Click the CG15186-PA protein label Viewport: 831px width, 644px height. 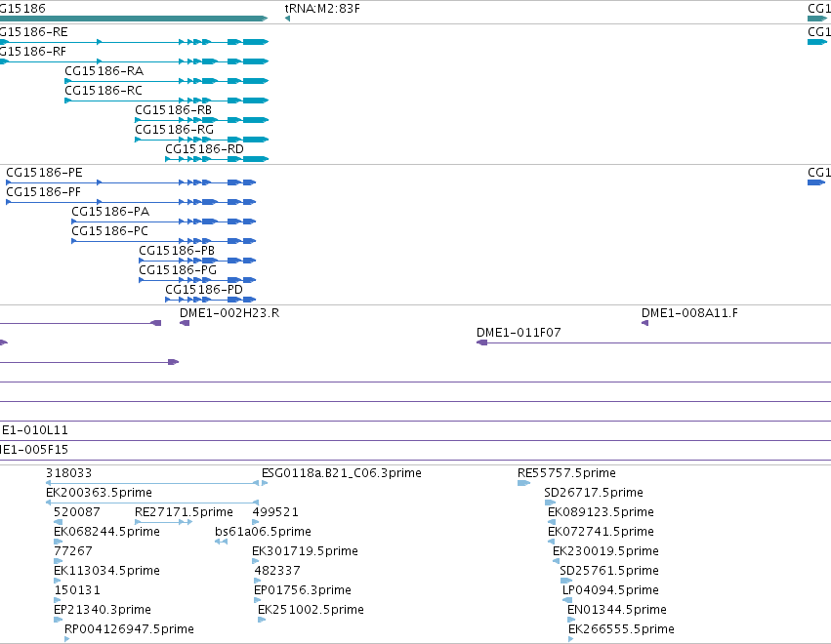pos(110,212)
